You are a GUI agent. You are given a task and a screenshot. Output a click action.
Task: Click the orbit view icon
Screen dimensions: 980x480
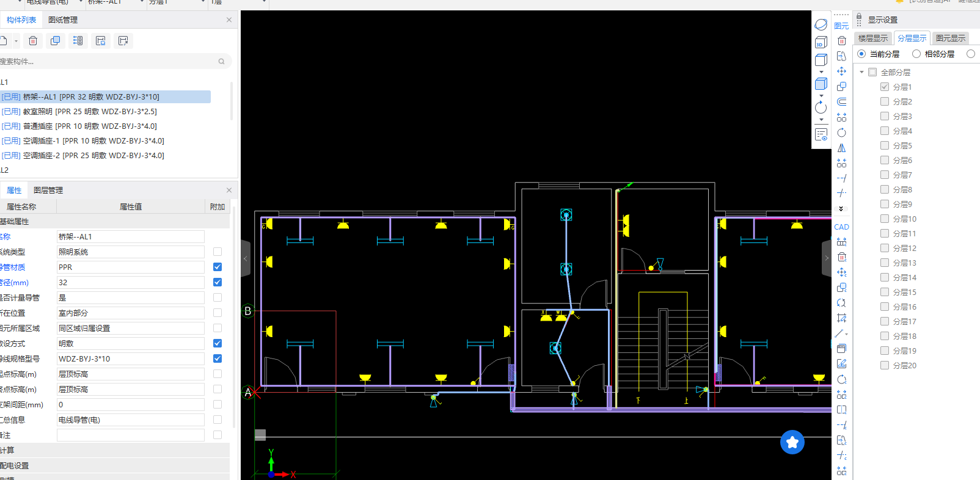click(x=821, y=24)
